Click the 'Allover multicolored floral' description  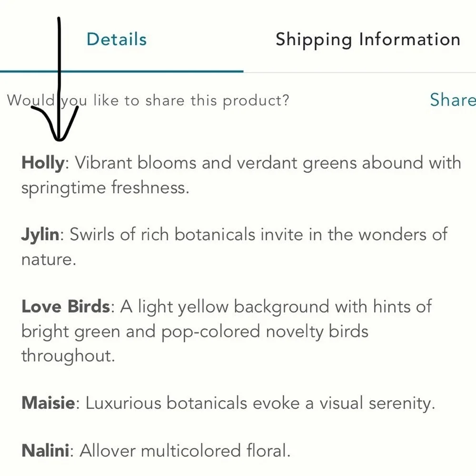coord(185,450)
